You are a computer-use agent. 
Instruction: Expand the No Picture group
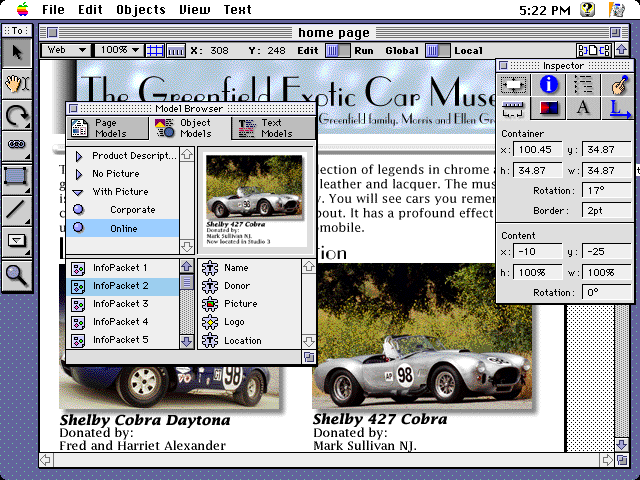pos(79,174)
